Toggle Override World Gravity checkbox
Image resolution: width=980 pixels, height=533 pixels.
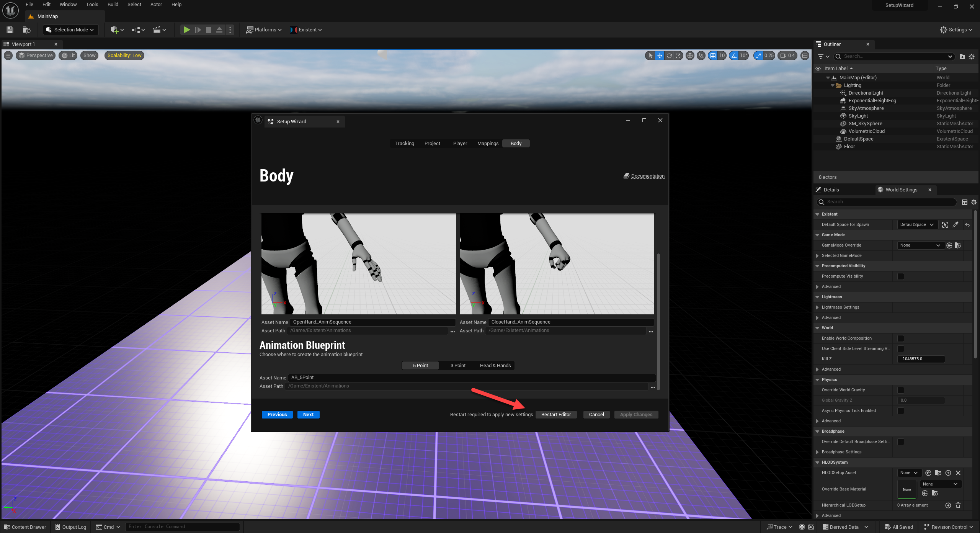pyautogui.click(x=901, y=390)
